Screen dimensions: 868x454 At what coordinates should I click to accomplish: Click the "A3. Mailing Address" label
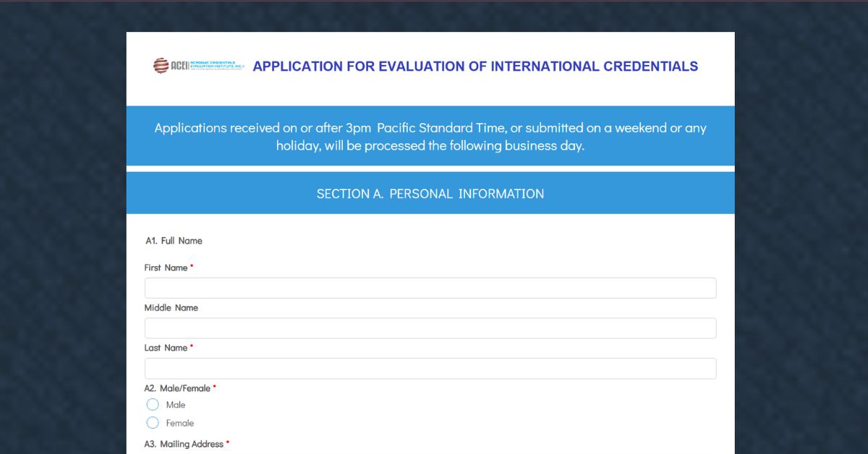coord(184,444)
